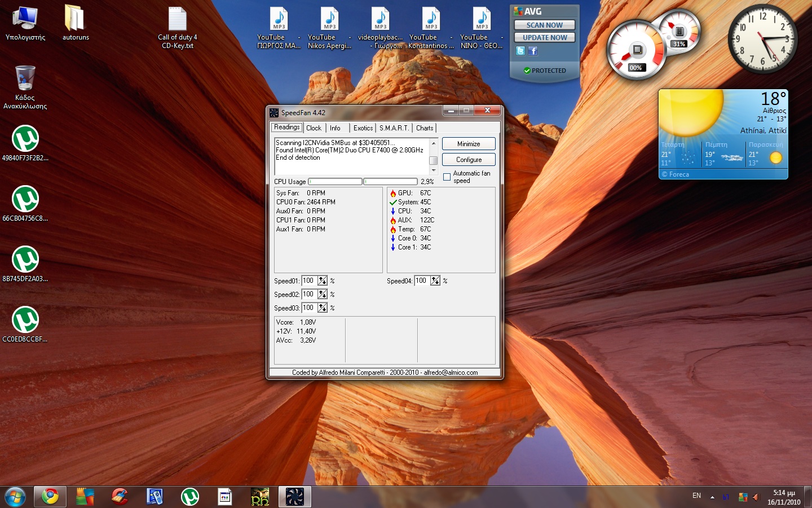Select the Readings tab
The width and height of the screenshot is (812, 508).
click(287, 128)
